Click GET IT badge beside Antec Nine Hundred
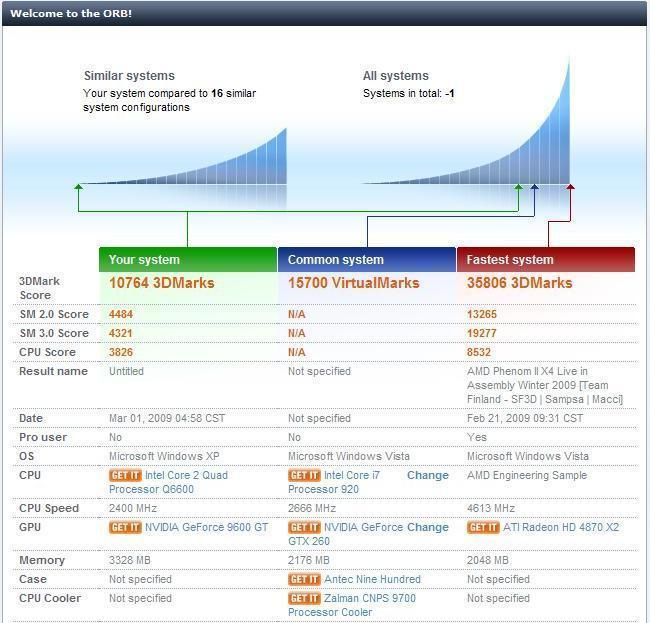 tap(304, 579)
